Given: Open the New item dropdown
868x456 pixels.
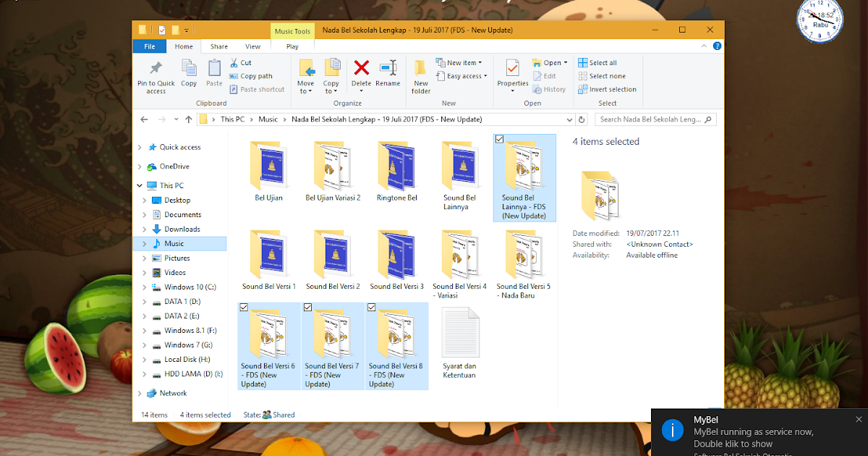Looking at the screenshot, I should point(459,63).
